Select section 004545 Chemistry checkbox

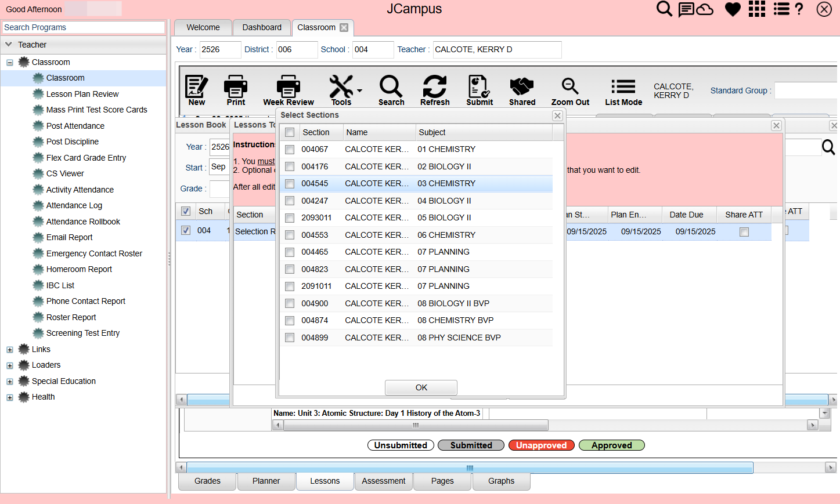290,184
